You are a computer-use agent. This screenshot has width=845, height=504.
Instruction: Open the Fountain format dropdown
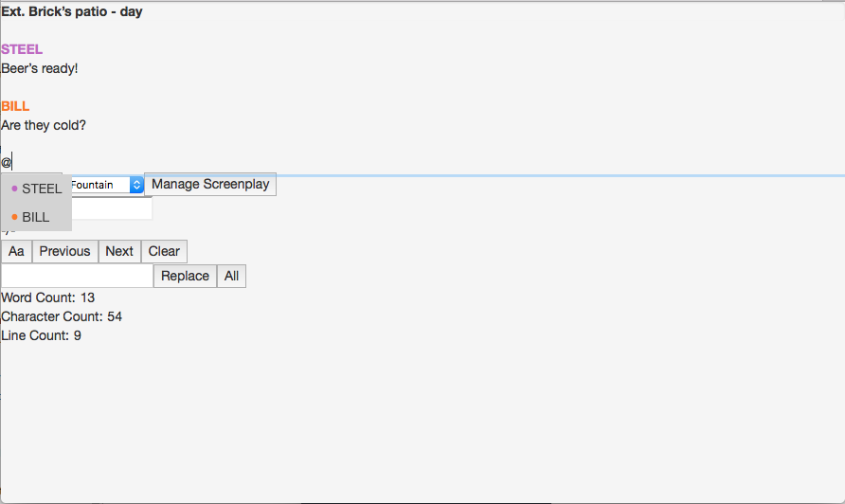click(x=107, y=185)
